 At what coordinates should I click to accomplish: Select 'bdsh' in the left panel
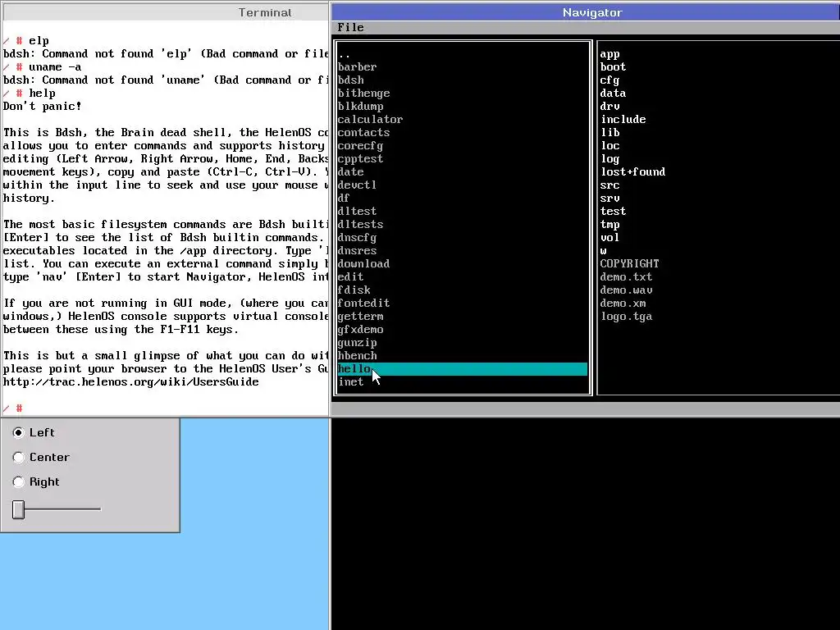(351, 80)
